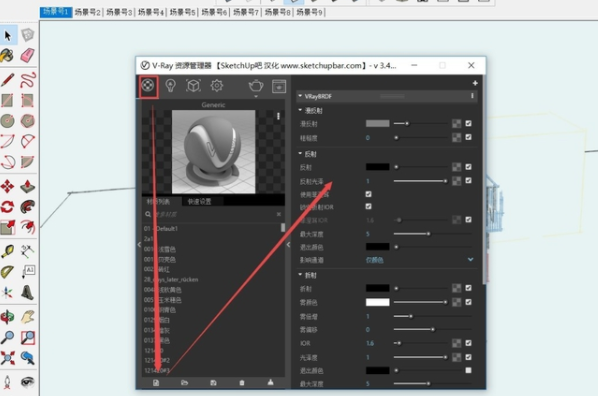Select the SketchUp Select arrow tool
Viewport: 598px width, 396px height.
(x=8, y=35)
